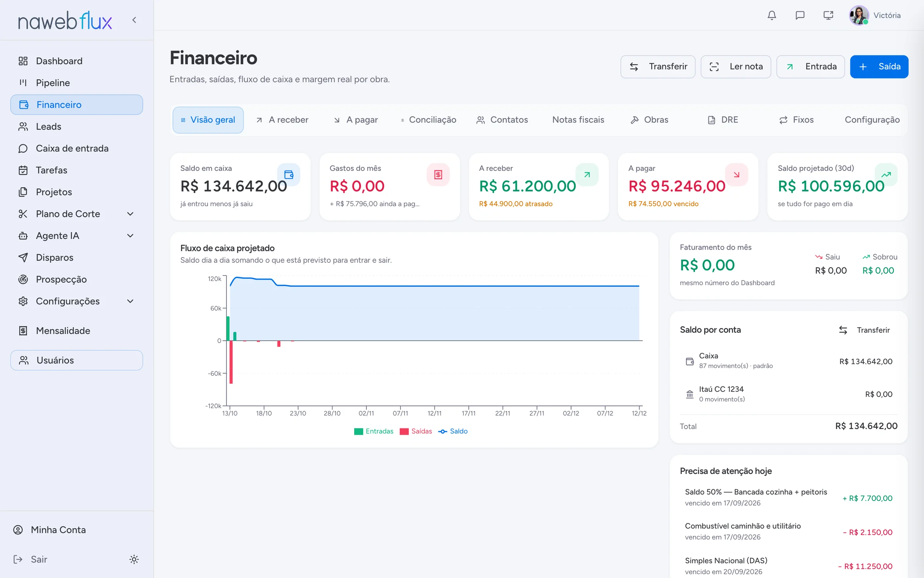Add a new Saída
924x578 pixels.
[879, 67]
